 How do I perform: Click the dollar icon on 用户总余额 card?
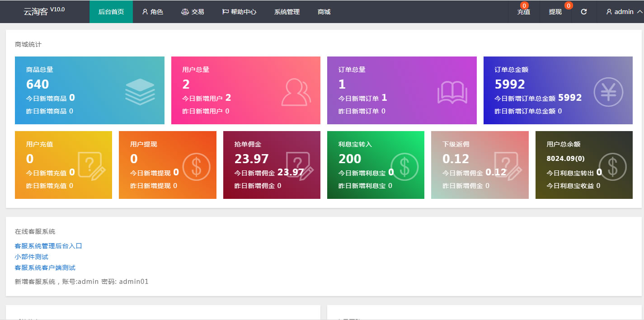pos(612,167)
